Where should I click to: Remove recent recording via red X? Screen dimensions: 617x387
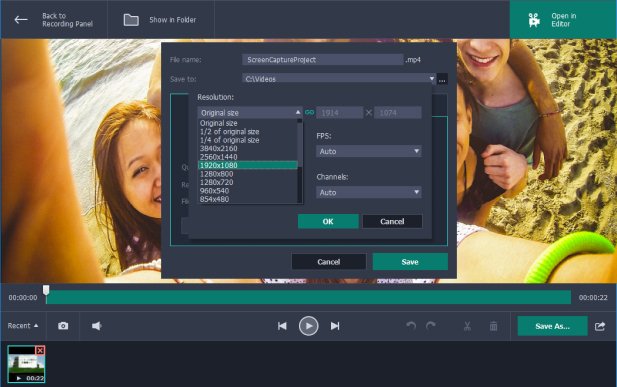40,350
